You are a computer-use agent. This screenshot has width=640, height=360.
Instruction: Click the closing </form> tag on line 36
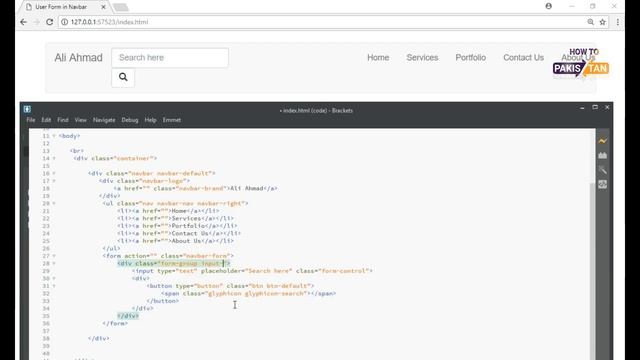tap(115, 323)
